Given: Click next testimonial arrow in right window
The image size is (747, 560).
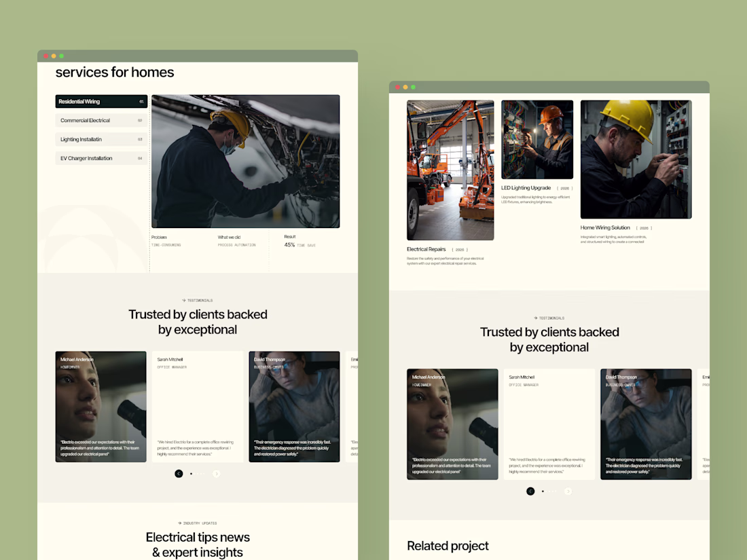Looking at the screenshot, I should [568, 491].
